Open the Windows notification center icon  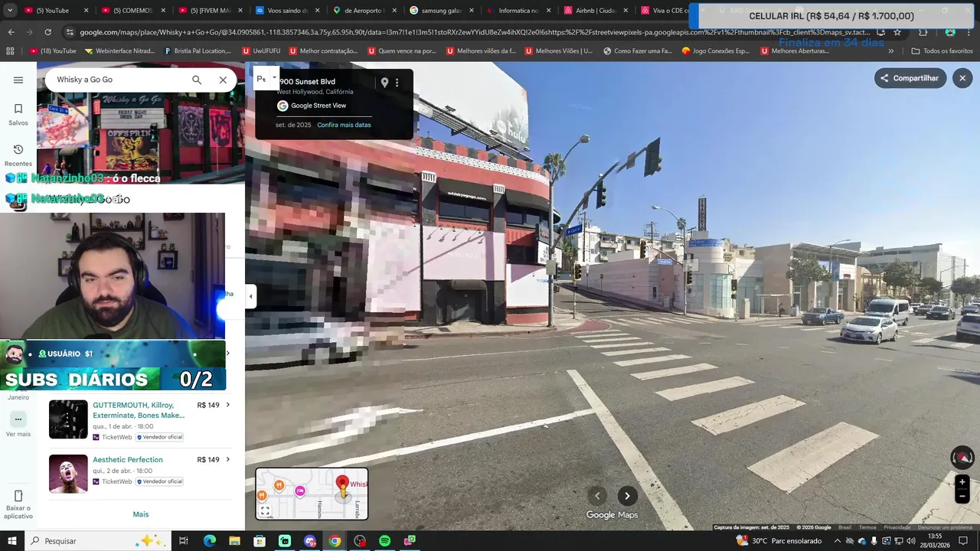(963, 541)
